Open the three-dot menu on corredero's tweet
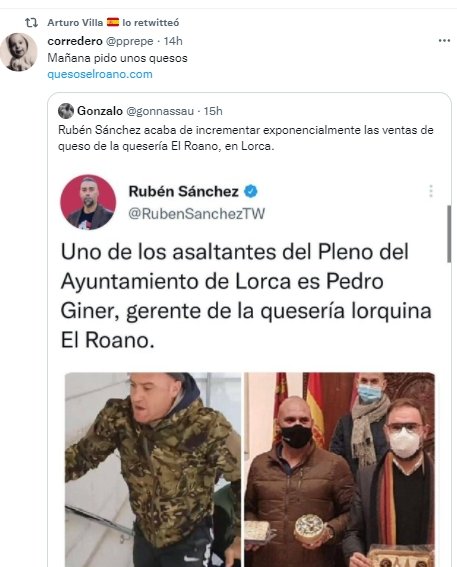Screen dimensions: 457x567 [x=444, y=40]
